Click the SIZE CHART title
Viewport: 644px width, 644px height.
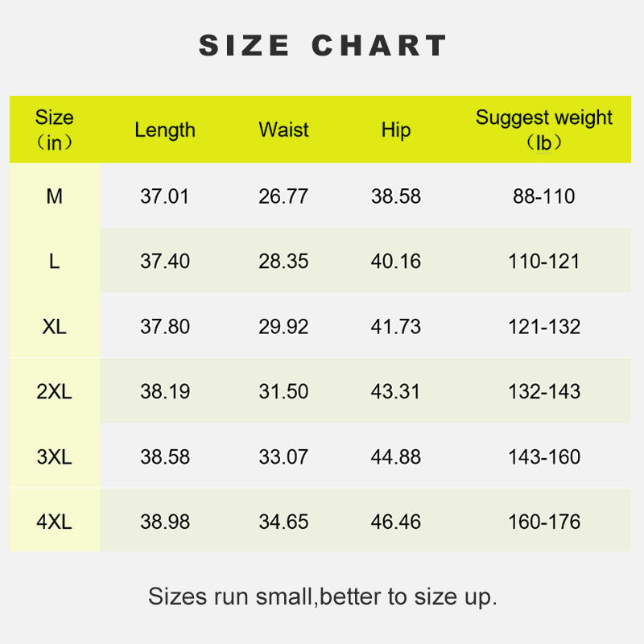point(322,46)
